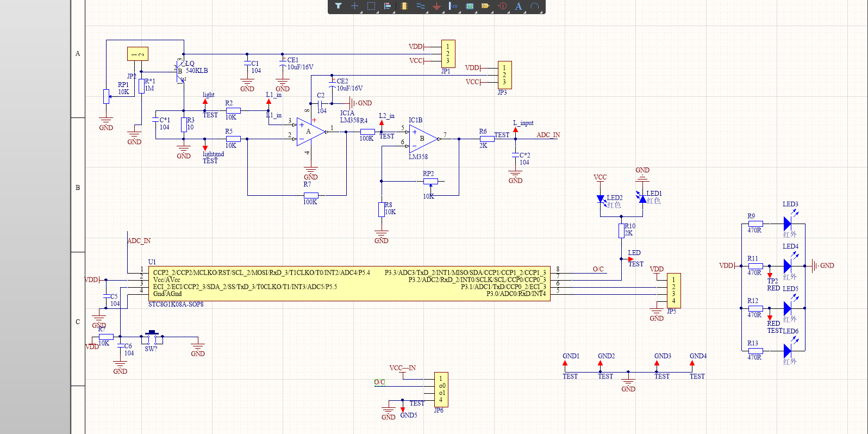Screen dimensions: 868x434
Task: Click the lightgnd test point label
Action: tap(213, 154)
